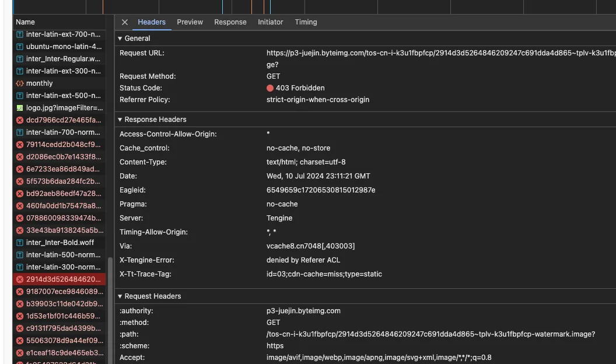This screenshot has width=616, height=364.
Task: Click the Name column header
Action: click(59, 22)
